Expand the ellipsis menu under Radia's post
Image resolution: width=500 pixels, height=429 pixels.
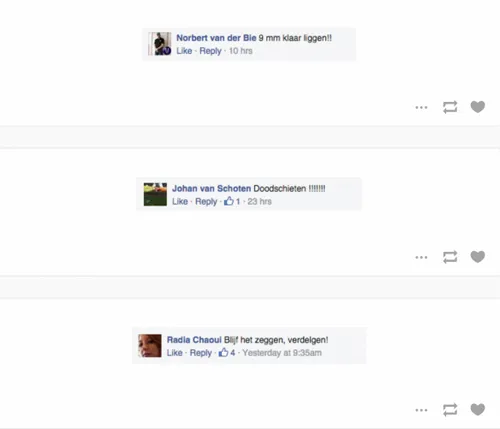point(421,410)
